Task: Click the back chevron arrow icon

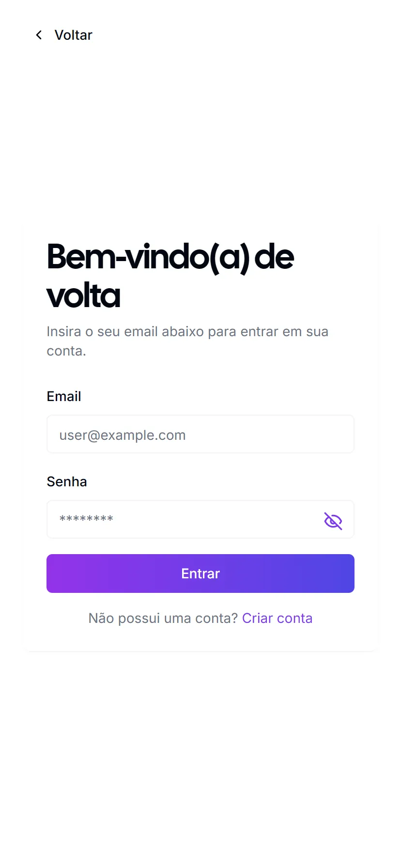Action: pos(39,35)
